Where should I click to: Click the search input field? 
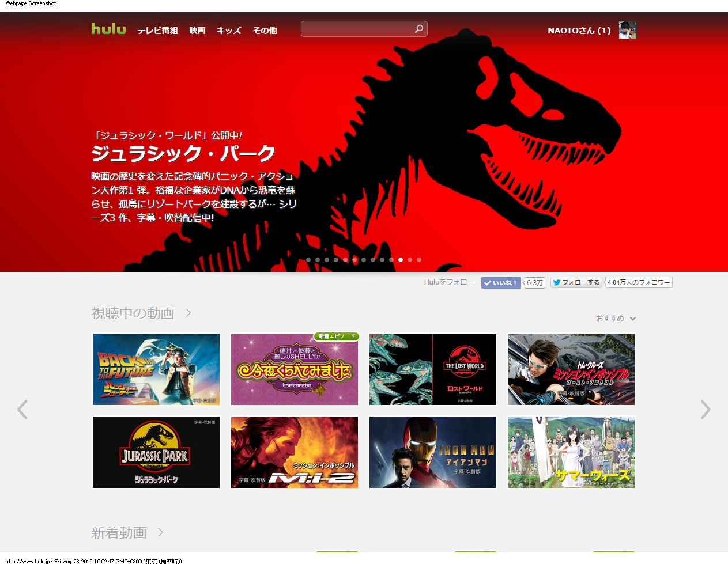357,29
